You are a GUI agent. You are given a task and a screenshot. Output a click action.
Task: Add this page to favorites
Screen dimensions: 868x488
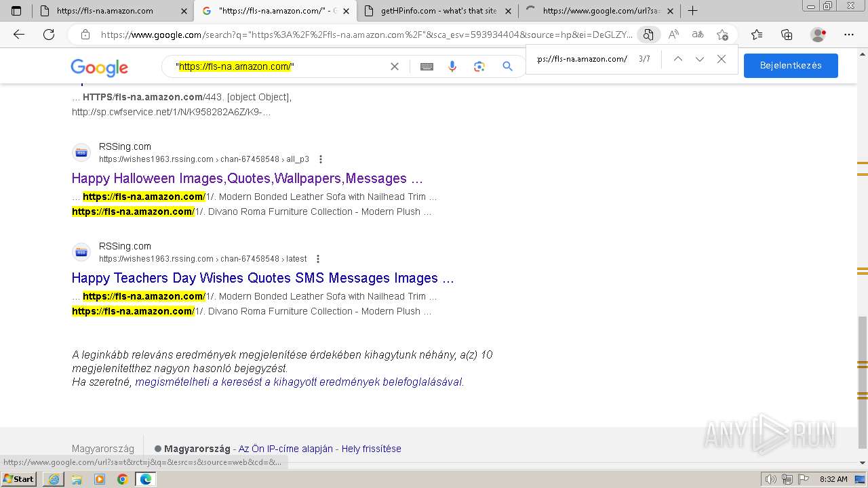coord(722,35)
